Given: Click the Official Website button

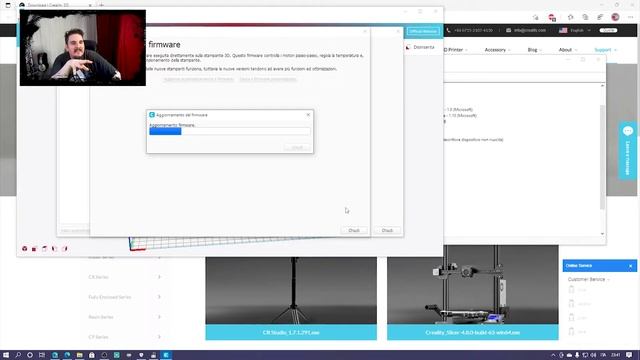Looking at the screenshot, I should coord(423,31).
